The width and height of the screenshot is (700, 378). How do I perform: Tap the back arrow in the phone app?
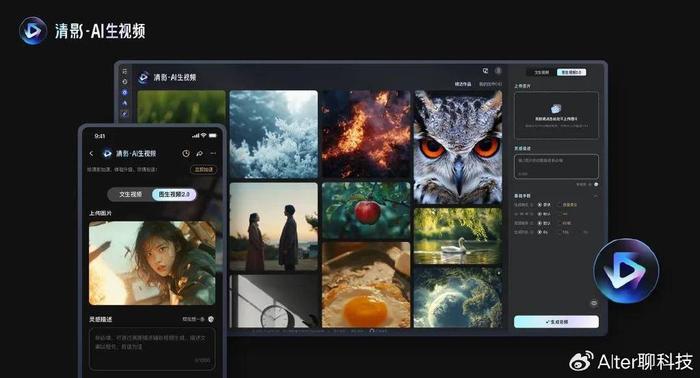[92, 154]
